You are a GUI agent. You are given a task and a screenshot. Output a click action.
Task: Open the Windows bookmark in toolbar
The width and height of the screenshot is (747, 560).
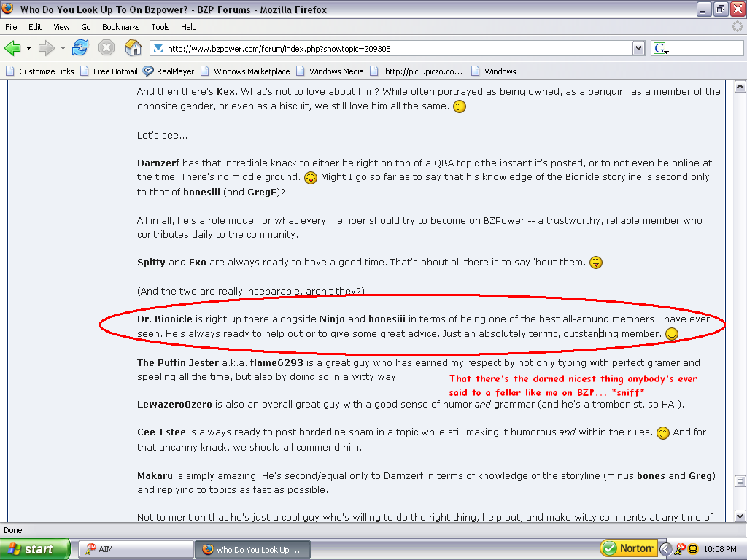coord(494,71)
